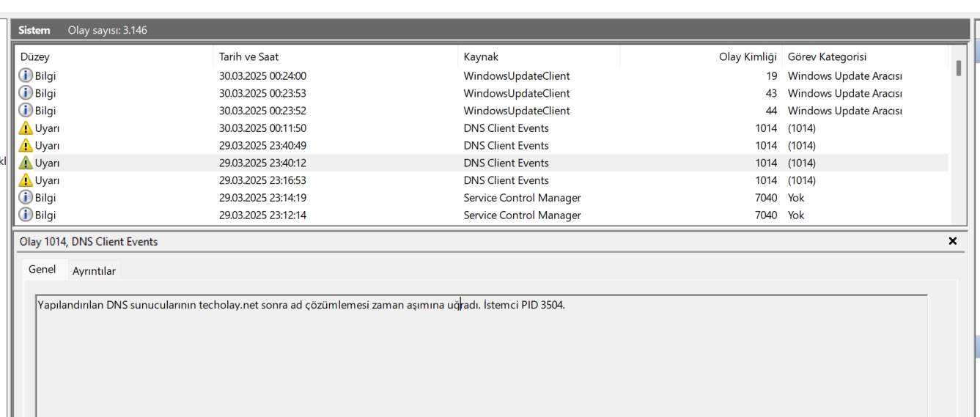This screenshot has width=980, height=417.
Task: Click warning icon of 00:11:50 event
Action: (26, 128)
